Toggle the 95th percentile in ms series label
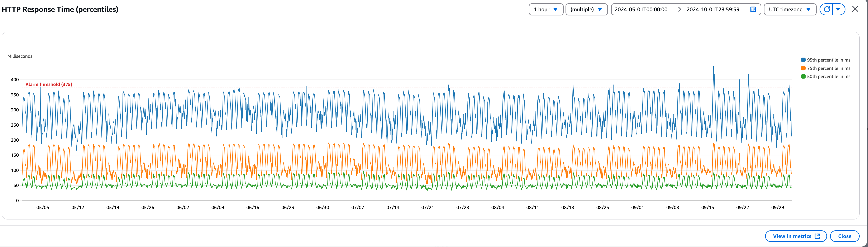 (829, 60)
